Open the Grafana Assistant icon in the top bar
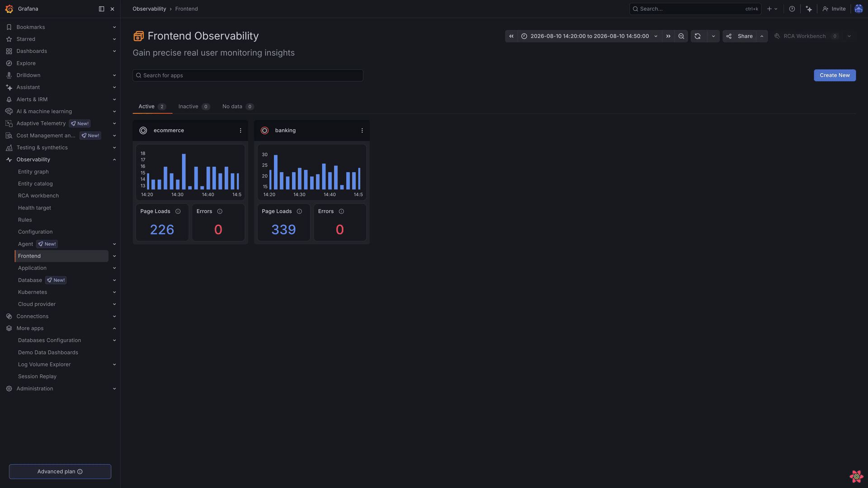Screen dimensions: 868x488 coord(809,9)
